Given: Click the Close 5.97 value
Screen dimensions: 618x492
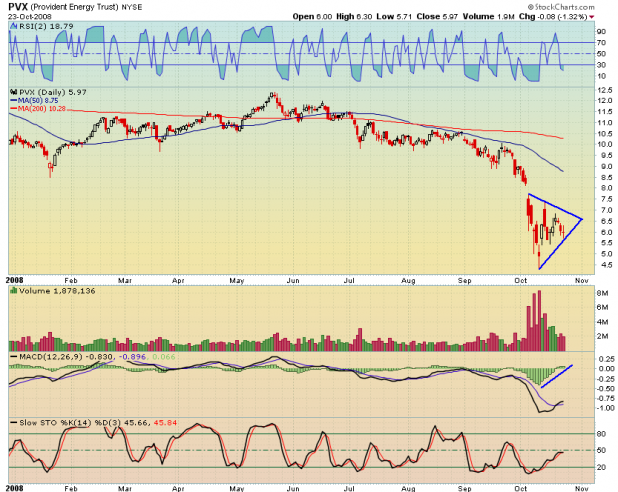Looking at the screenshot, I should (437, 17).
